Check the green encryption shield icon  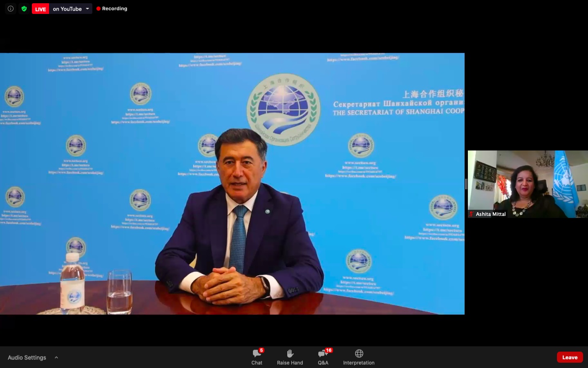click(24, 9)
